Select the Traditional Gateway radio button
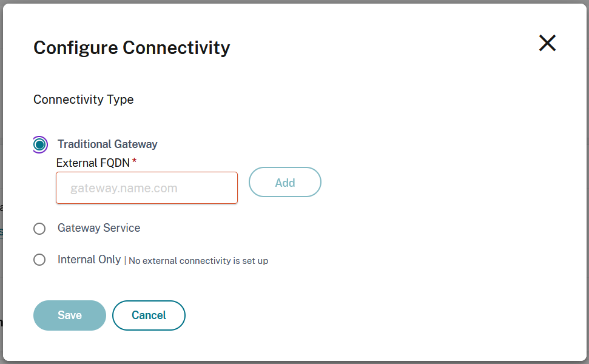 click(39, 144)
